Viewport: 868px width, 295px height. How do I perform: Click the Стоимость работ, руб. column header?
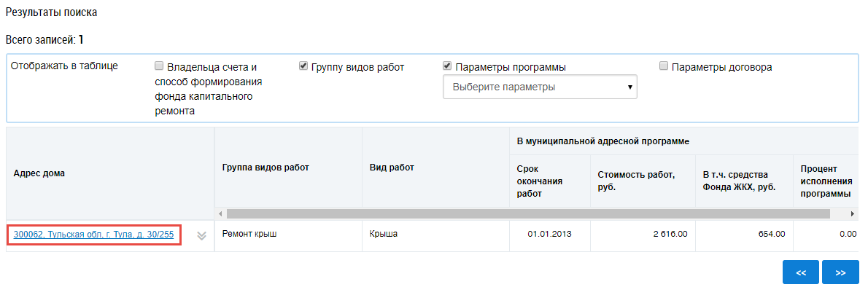coord(636,180)
